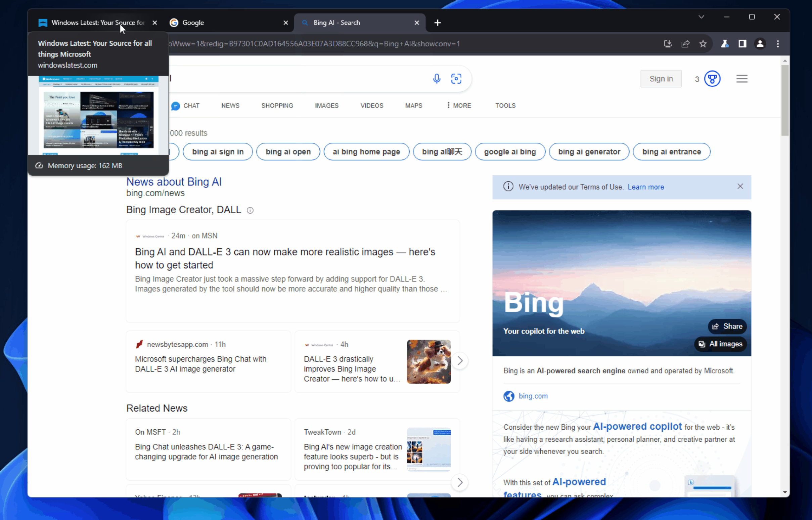Image resolution: width=812 pixels, height=520 pixels.
Task: Dismiss the Terms of Use notice
Action: click(740, 186)
